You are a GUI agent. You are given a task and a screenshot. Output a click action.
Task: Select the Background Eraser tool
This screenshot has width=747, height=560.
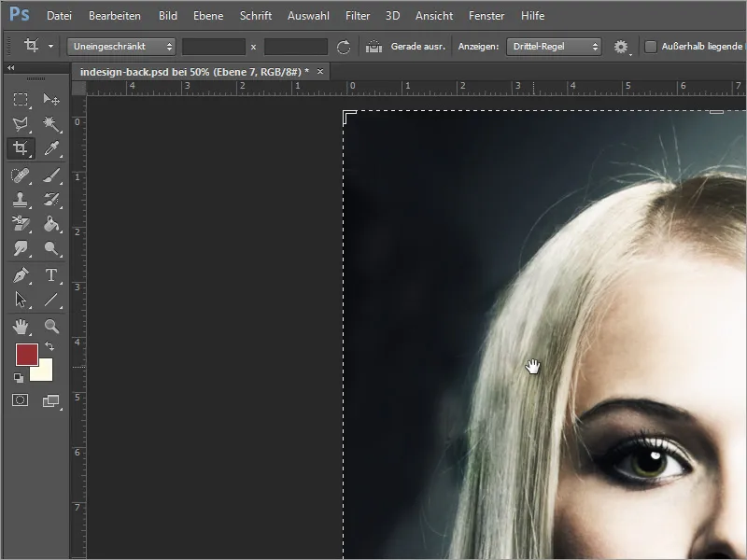pos(20,224)
